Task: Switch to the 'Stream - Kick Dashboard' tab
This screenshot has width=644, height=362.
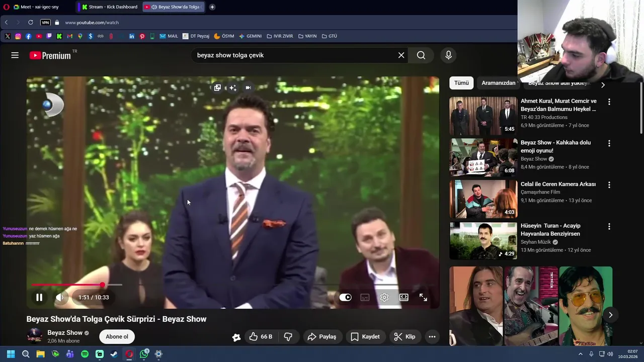Action: pos(109,7)
